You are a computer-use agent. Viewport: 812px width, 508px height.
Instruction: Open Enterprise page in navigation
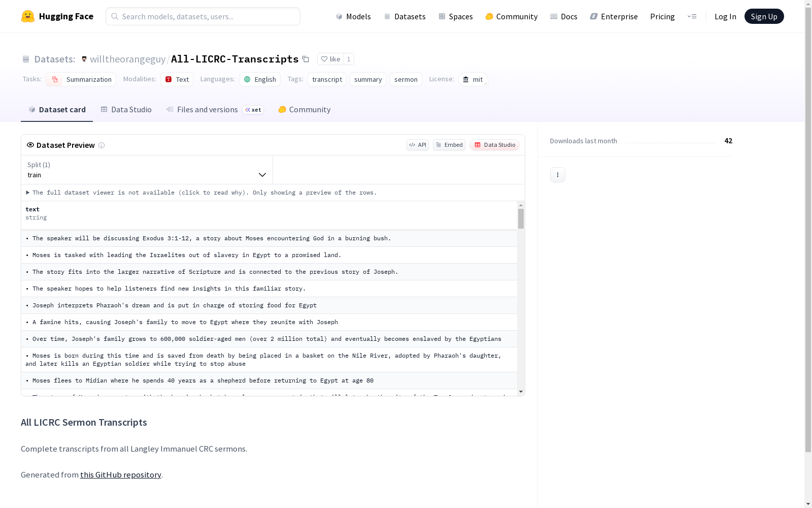pos(614,16)
